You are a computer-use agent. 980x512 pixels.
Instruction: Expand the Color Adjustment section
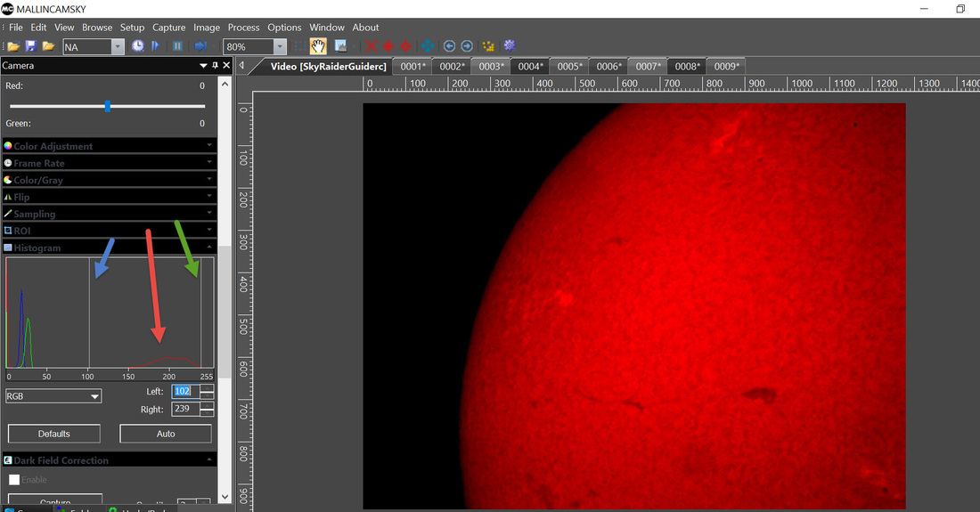tap(110, 145)
